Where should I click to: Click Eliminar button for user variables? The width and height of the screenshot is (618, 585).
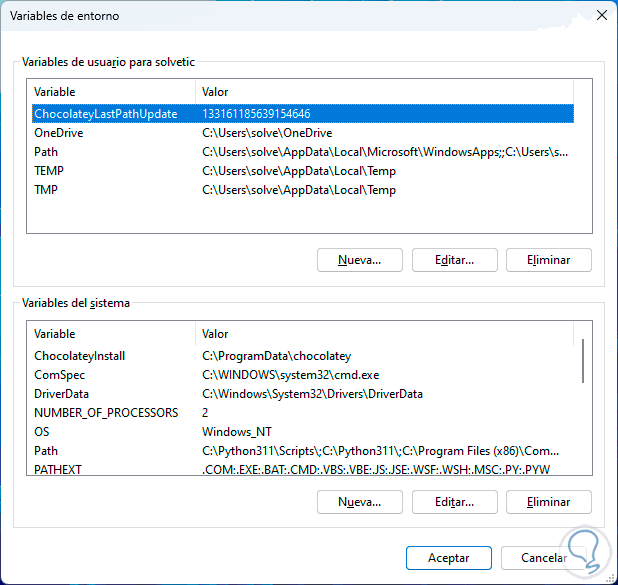click(549, 260)
